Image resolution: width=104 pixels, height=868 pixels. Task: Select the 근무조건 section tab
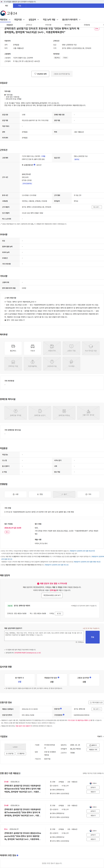click(x=29, y=25)
